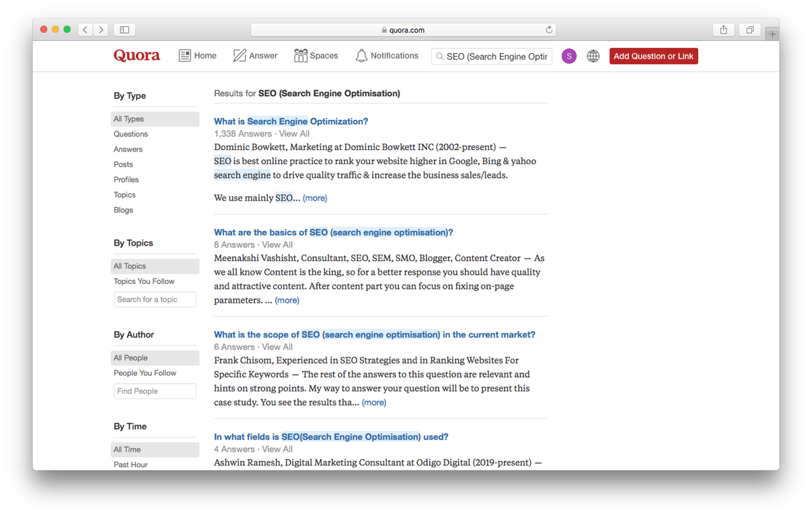Click the Answer pencil icon

coord(239,55)
